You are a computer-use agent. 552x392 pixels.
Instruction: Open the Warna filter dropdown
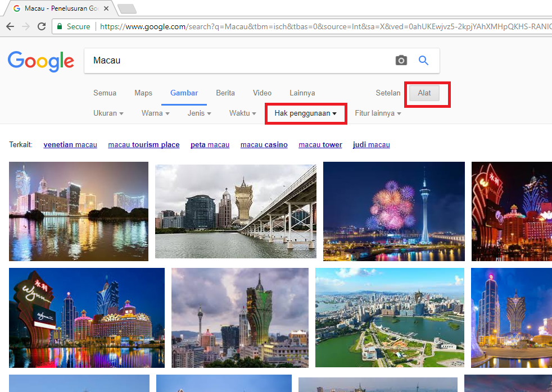154,113
